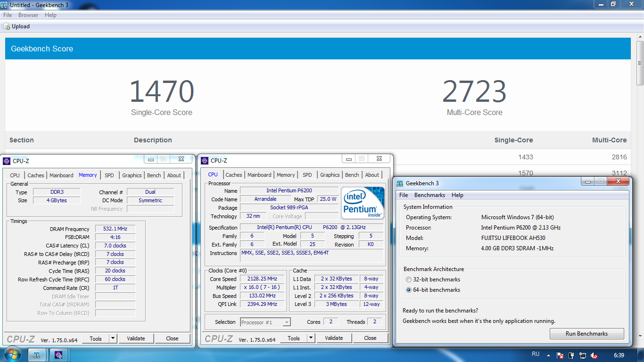Click main Geekbench window title icon
Image resolution: width=644 pixels, height=362 pixels.
pos(5,4)
